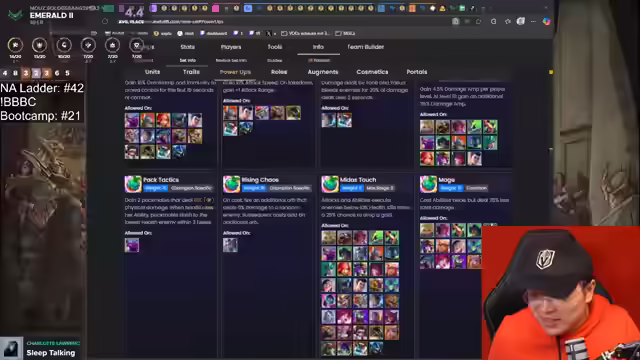Open the Portals tab
The height and width of the screenshot is (360, 640).
tap(417, 72)
